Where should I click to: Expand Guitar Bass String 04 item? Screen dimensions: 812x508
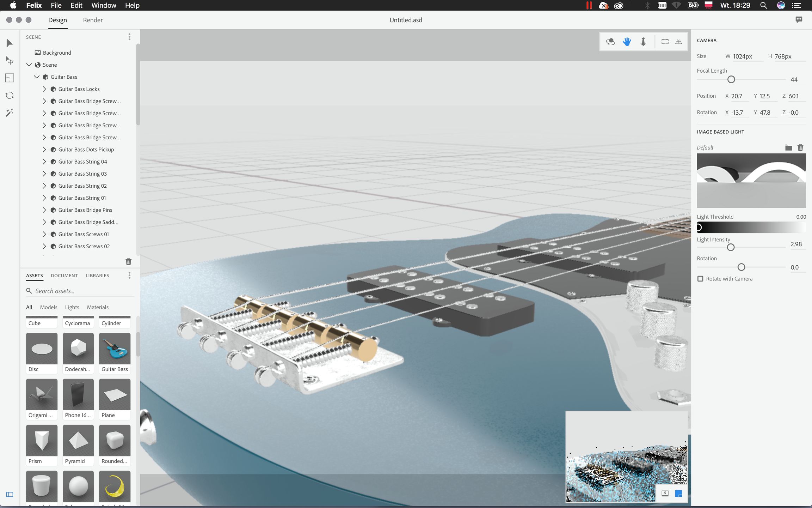pos(44,162)
